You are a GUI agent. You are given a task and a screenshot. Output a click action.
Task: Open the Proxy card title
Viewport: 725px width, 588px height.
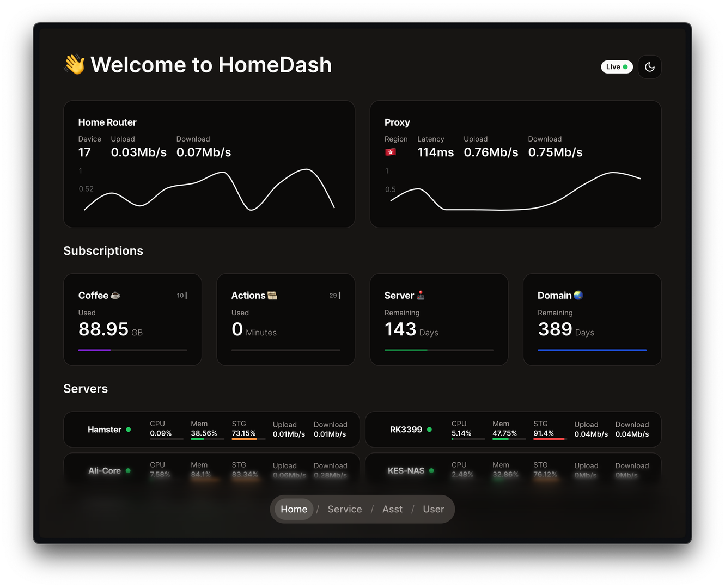pyautogui.click(x=397, y=122)
